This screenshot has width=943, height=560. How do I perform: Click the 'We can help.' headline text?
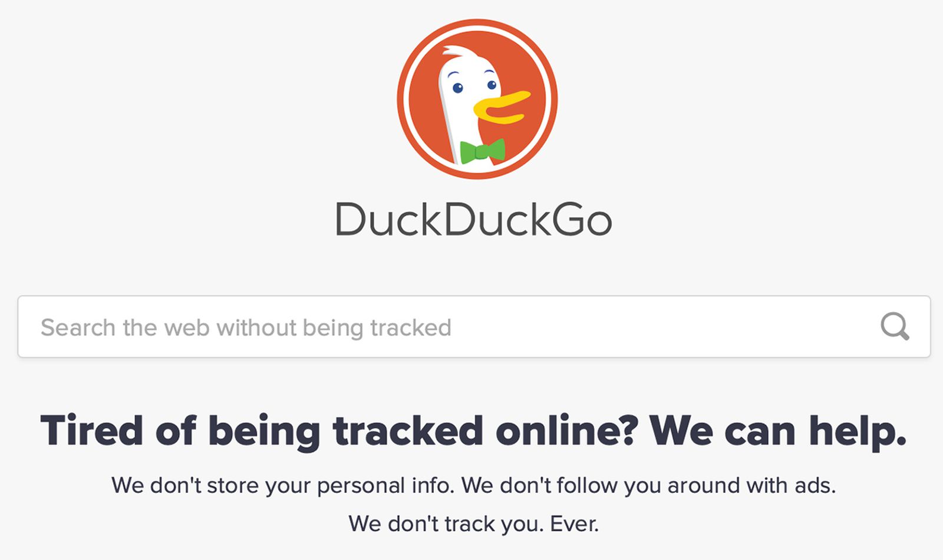click(x=778, y=431)
